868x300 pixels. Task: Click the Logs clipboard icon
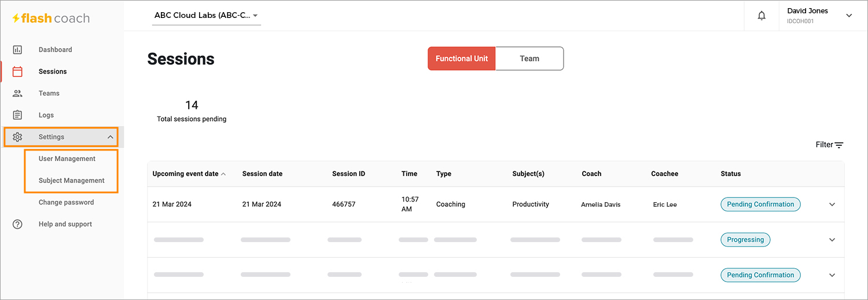17,115
